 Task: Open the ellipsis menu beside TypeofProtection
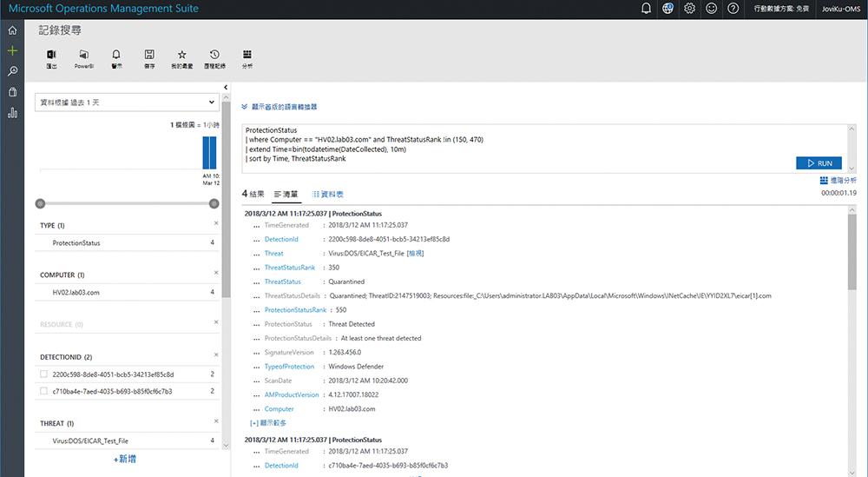point(256,367)
